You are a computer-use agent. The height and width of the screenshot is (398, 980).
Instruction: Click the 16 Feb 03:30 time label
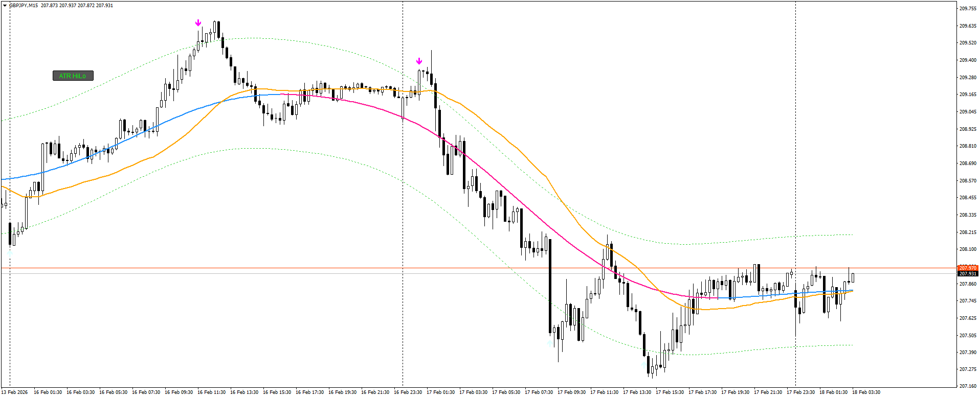(80, 392)
